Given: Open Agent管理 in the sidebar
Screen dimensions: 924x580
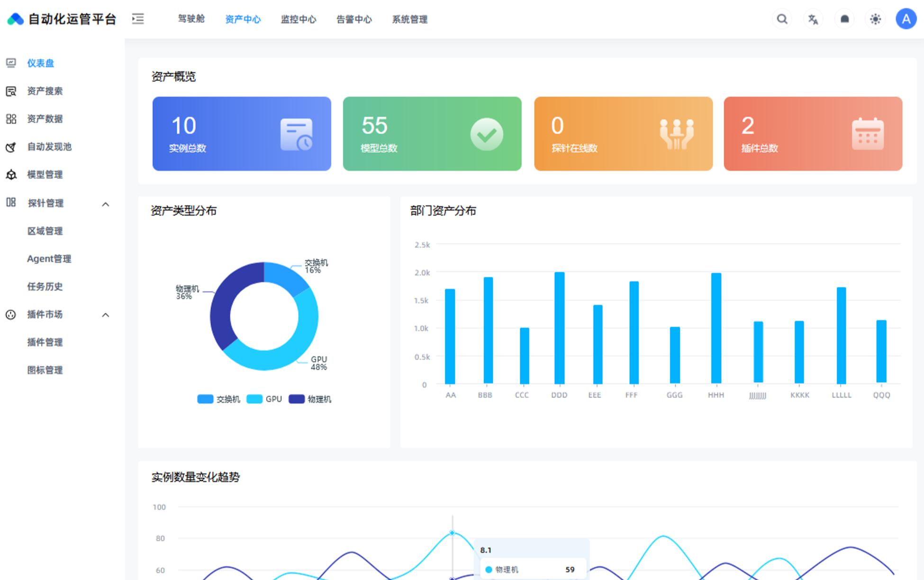Looking at the screenshot, I should (49, 259).
